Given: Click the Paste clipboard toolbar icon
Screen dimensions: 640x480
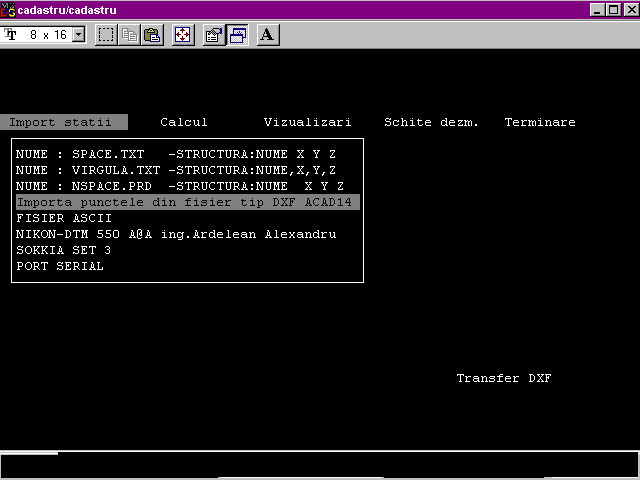Looking at the screenshot, I should click(151, 35).
